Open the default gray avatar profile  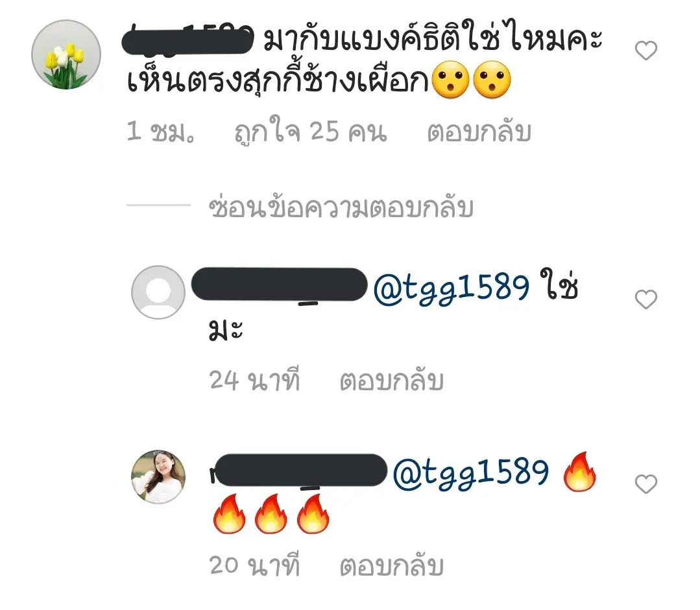(158, 292)
